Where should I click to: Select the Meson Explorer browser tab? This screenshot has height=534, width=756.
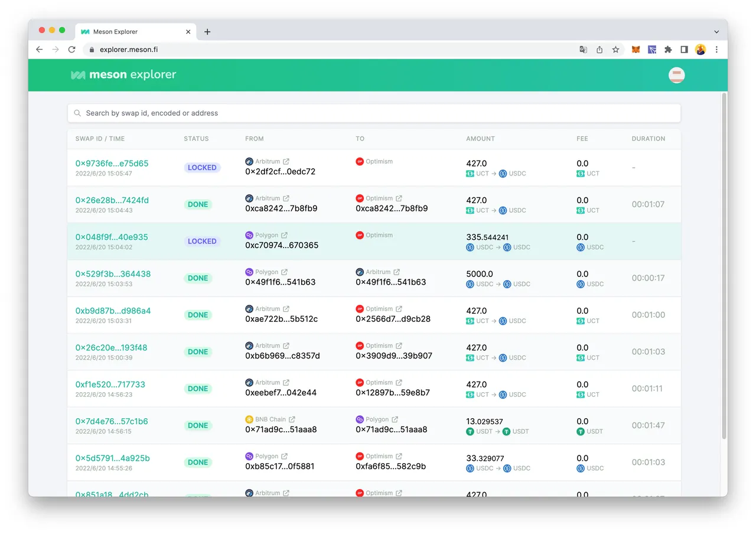[x=136, y=32]
